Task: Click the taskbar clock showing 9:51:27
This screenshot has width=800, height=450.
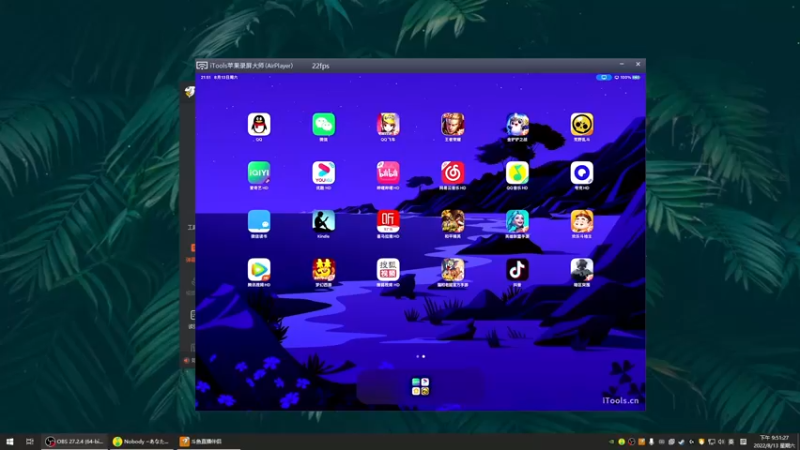Action: (x=774, y=441)
